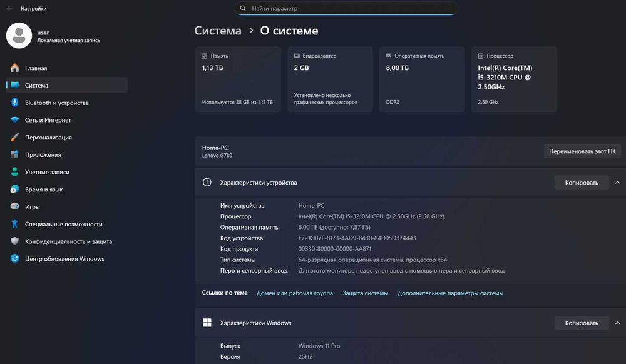The height and width of the screenshot is (364, 626).
Task: Click the Система breadcrumb link
Action: coord(218,31)
